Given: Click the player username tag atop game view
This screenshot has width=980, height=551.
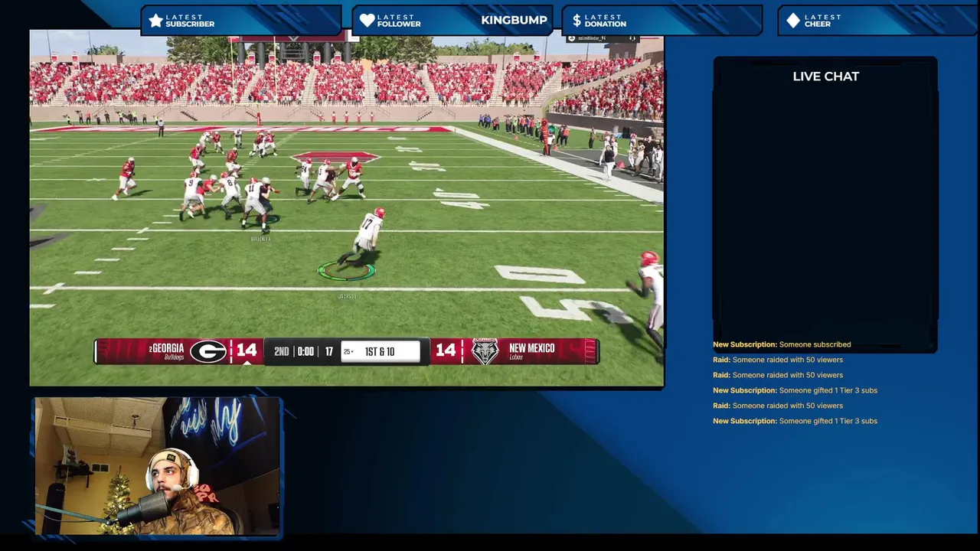Looking at the screenshot, I should [x=590, y=37].
